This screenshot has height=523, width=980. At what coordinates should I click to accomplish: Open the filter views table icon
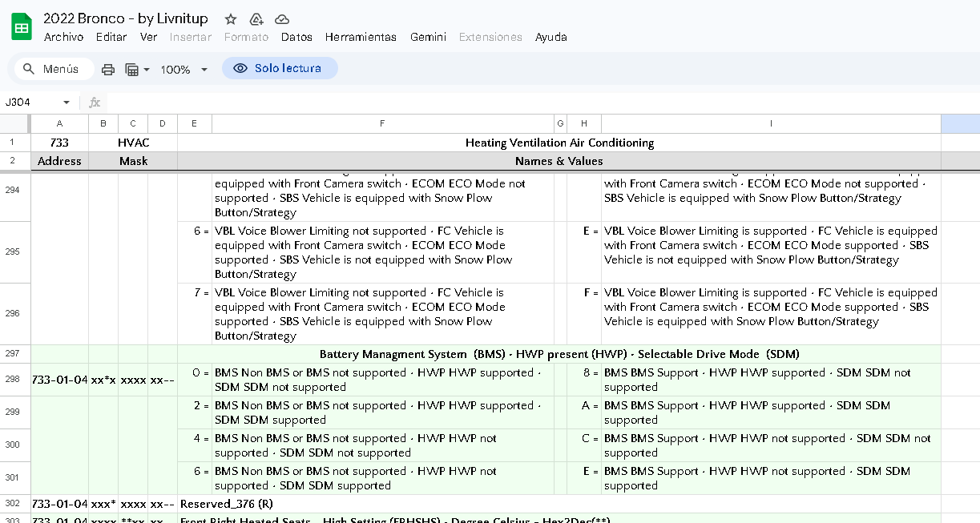(x=132, y=70)
